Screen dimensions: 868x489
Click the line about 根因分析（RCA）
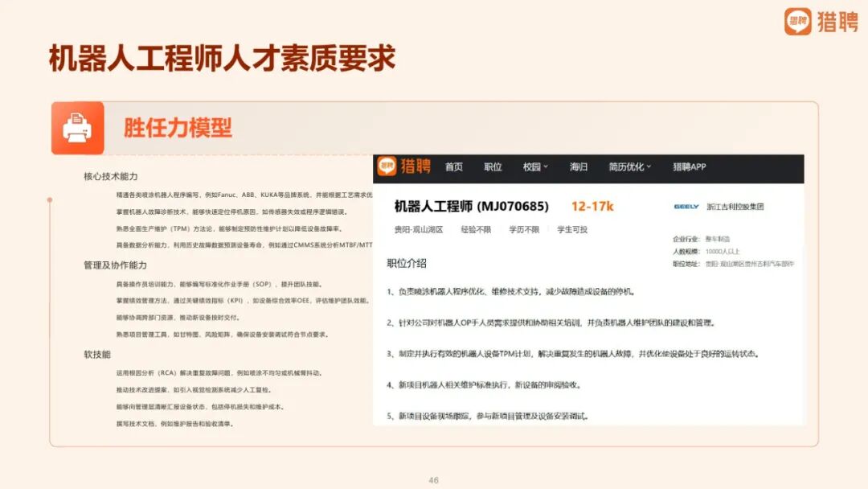219,373
